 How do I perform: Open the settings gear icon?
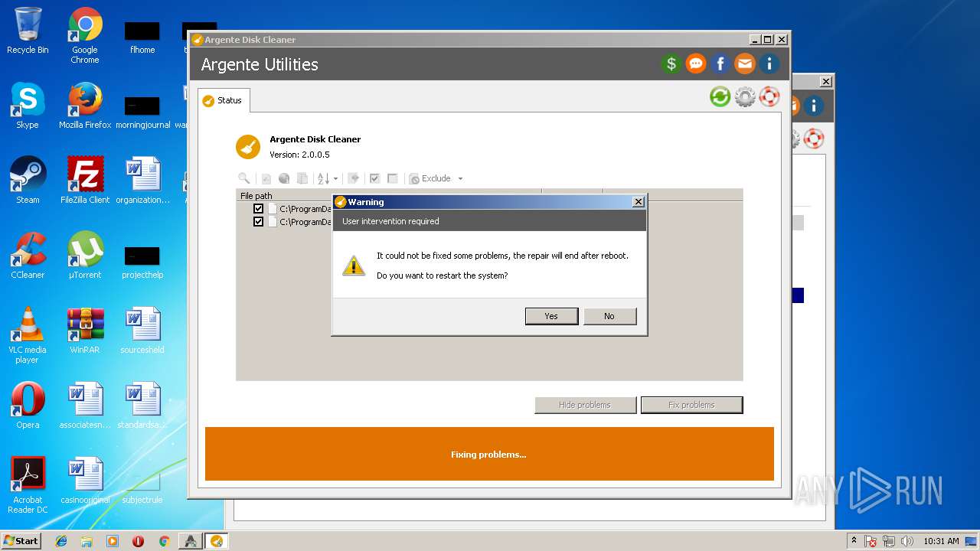click(x=745, y=96)
